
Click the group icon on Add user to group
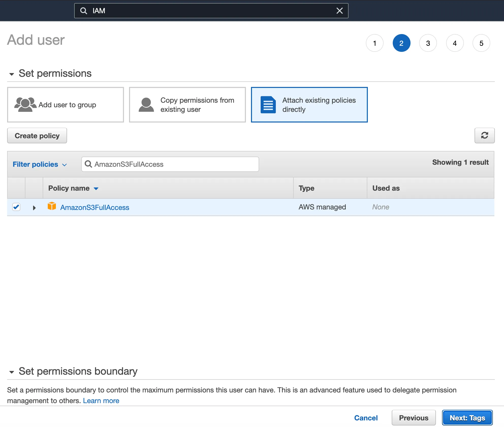(x=25, y=104)
